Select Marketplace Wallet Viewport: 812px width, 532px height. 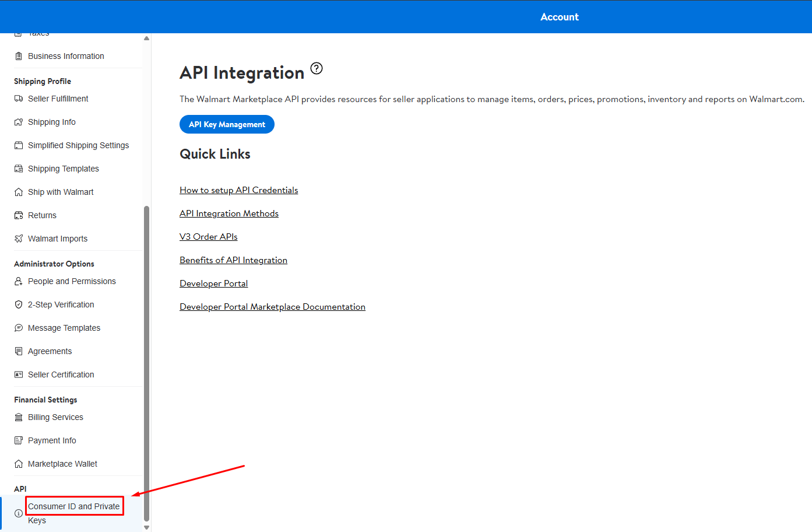point(62,464)
